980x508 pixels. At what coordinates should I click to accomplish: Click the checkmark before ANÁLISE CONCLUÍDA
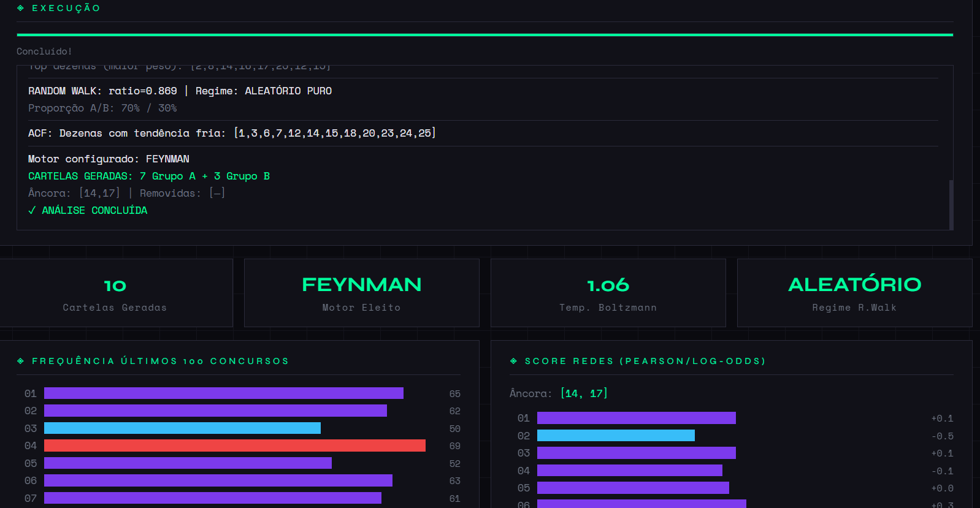pos(32,210)
